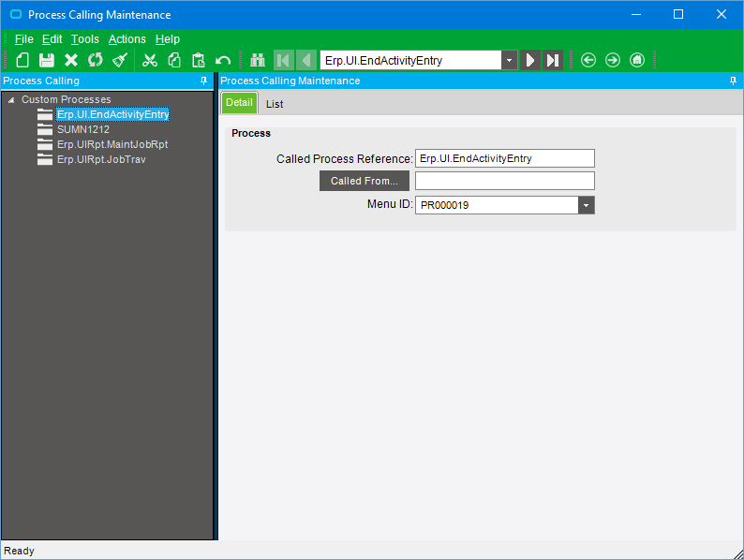Select Erp.UIRpt.JobTrav in the tree
Viewport: 744px width, 560px height.
(101, 159)
